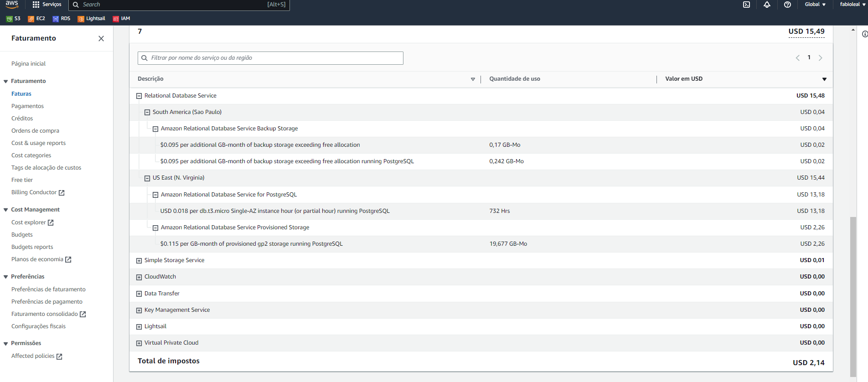
Task: Collapse RDS for PostgreSQL group
Action: [155, 195]
